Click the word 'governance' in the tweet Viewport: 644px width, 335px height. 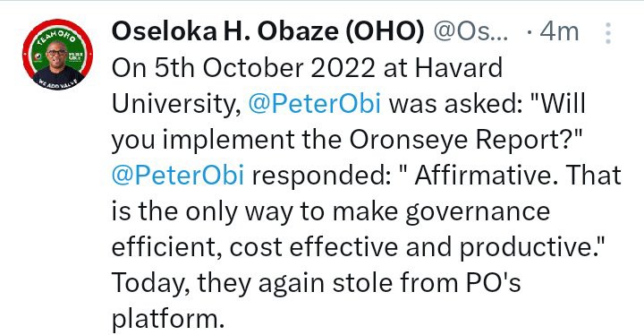pyautogui.click(x=478, y=212)
